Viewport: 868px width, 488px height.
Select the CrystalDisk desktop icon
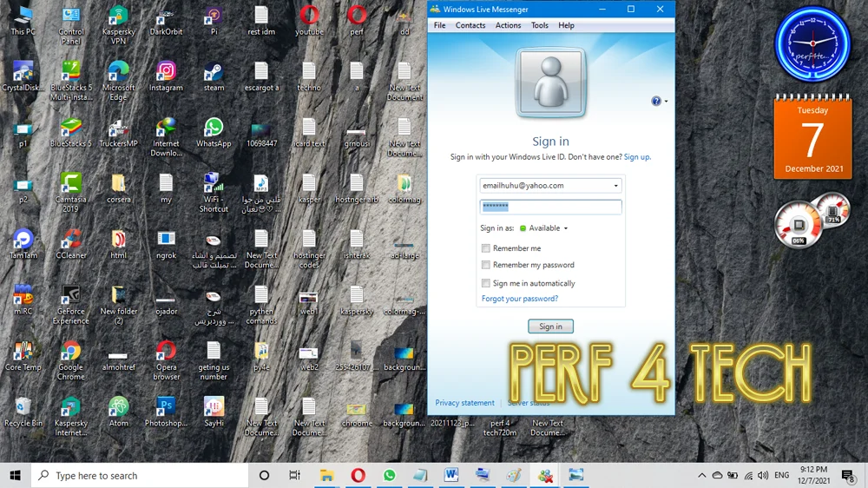pos(23,76)
